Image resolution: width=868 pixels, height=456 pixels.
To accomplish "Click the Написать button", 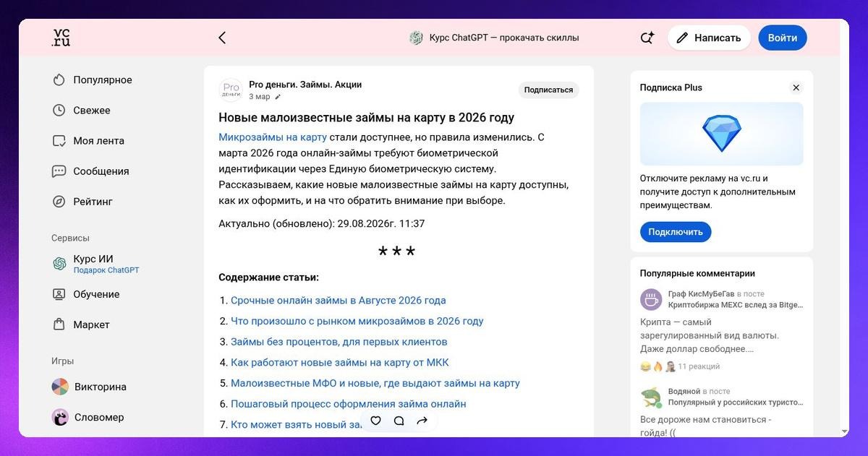I will (x=709, y=38).
